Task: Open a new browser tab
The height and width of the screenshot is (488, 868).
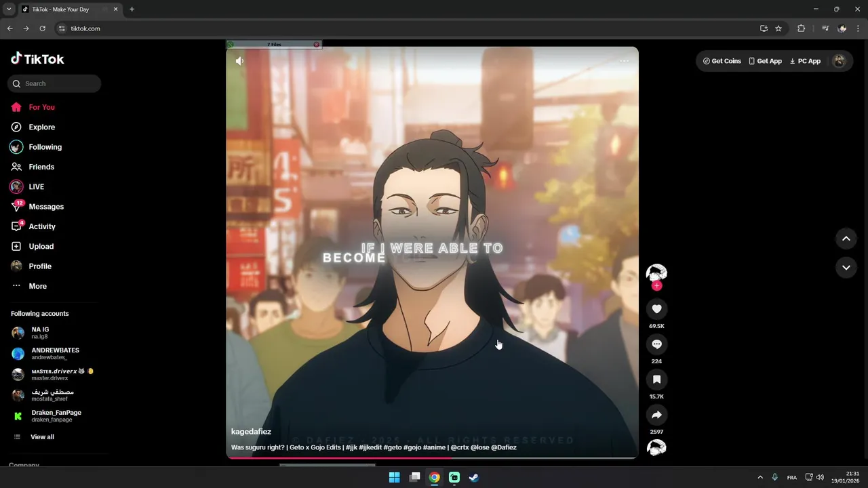Action: click(132, 9)
